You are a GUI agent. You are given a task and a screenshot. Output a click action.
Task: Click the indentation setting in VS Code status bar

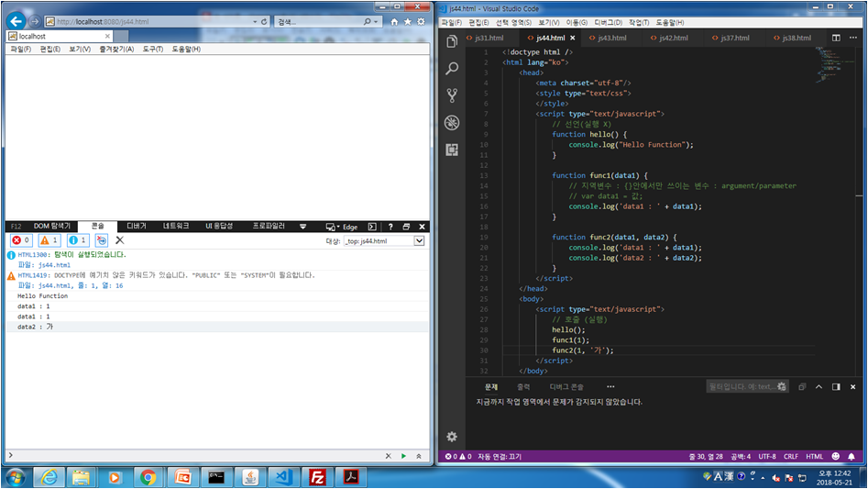click(741, 456)
